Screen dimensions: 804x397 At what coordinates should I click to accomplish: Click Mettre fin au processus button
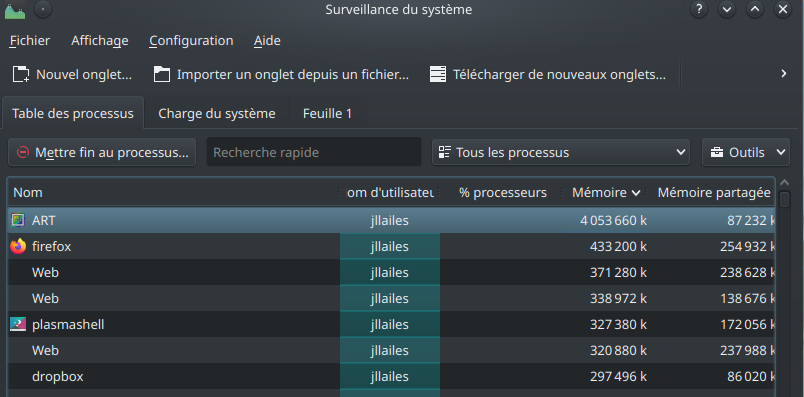click(102, 152)
